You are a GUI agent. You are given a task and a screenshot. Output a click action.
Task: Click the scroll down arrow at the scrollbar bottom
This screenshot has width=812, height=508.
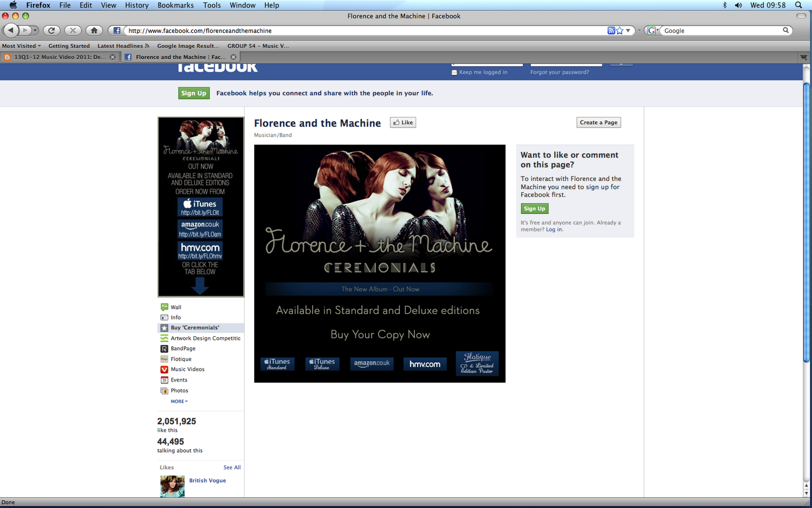pos(806,493)
